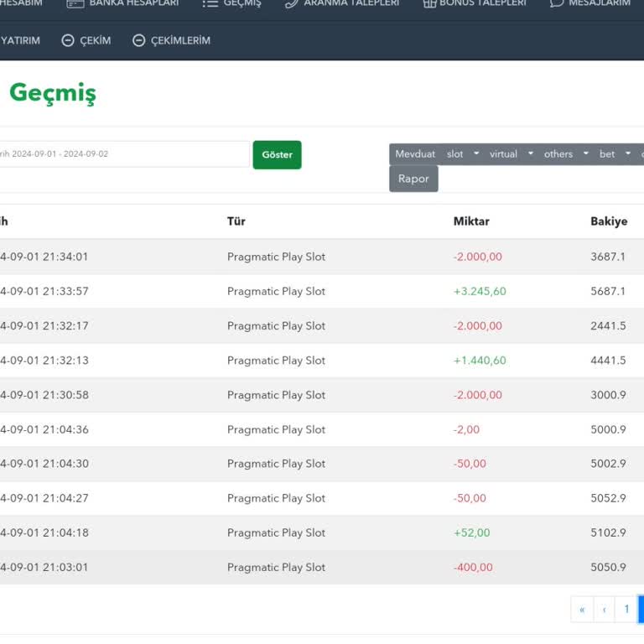644x644 pixels.
Task: Click the date range input field
Action: pyautogui.click(x=124, y=154)
